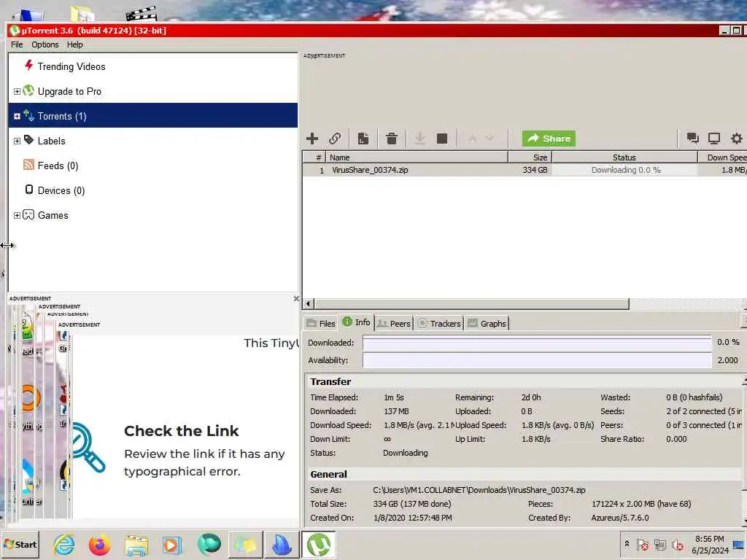Click the red lightning Trending Videos icon
Screen dimensions: 747x560
coord(28,65)
